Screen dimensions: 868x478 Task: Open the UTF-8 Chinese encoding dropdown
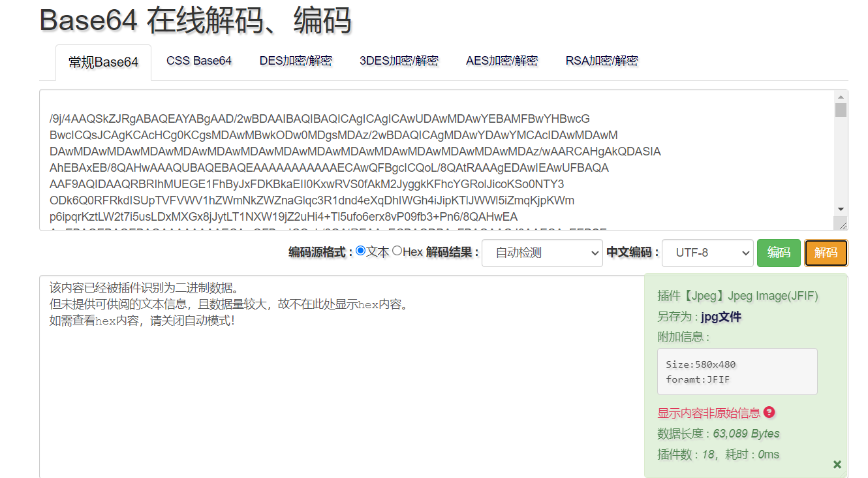pos(707,253)
